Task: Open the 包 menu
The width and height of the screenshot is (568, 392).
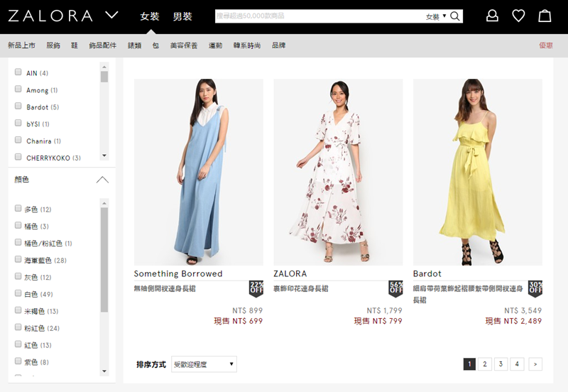Action: tap(155, 45)
